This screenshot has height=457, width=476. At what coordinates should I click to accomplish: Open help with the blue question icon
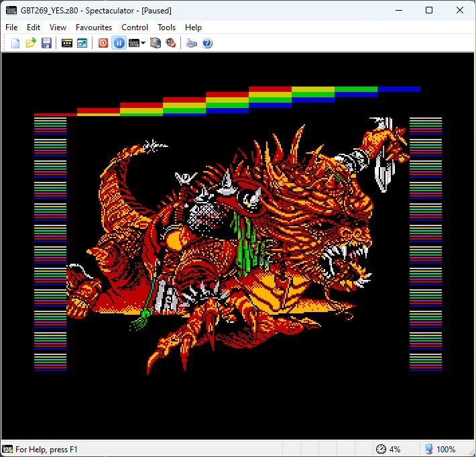(207, 43)
